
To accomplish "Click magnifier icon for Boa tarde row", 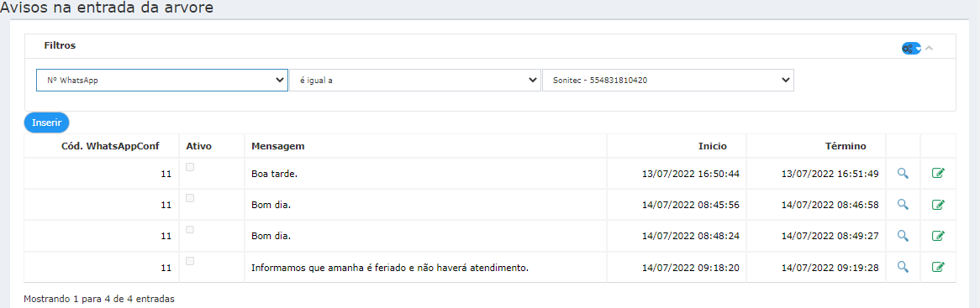I will tap(903, 173).
